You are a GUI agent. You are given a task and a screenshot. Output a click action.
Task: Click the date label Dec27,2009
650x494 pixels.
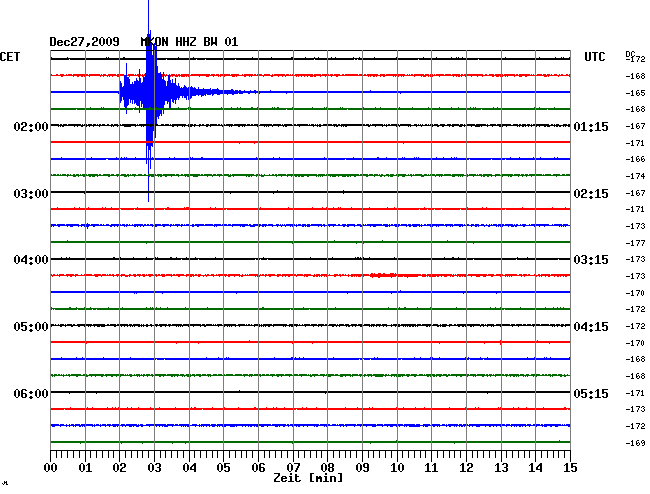tap(85, 42)
